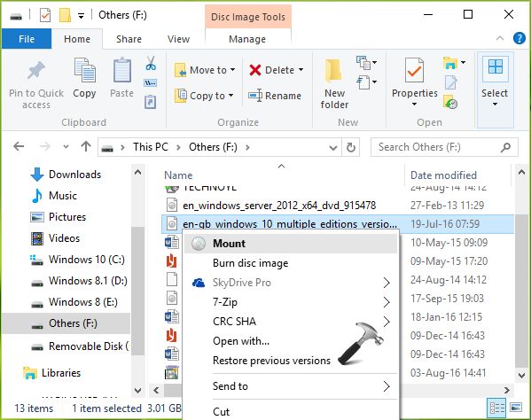Switch to Large icons view in status bar
This screenshot has height=420, width=531.
(x=516, y=408)
